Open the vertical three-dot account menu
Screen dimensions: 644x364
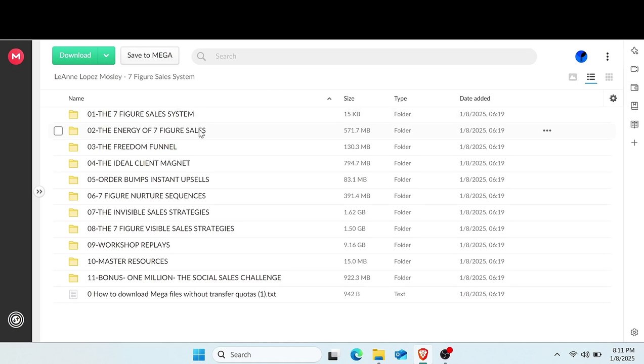[x=607, y=56]
